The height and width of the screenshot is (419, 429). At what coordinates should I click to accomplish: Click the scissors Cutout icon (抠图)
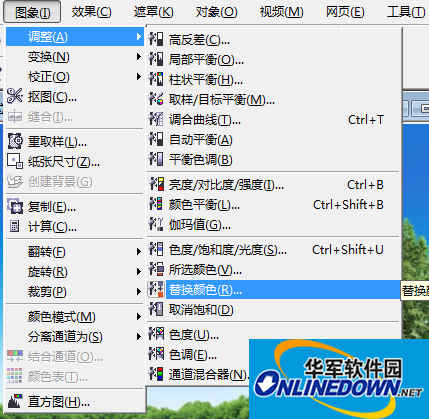(15, 96)
